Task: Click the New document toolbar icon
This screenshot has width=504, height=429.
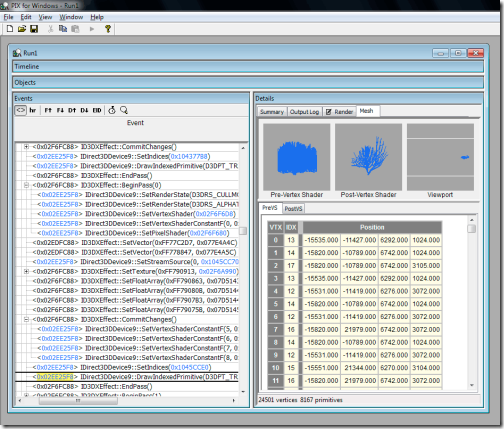Action: pos(10,29)
